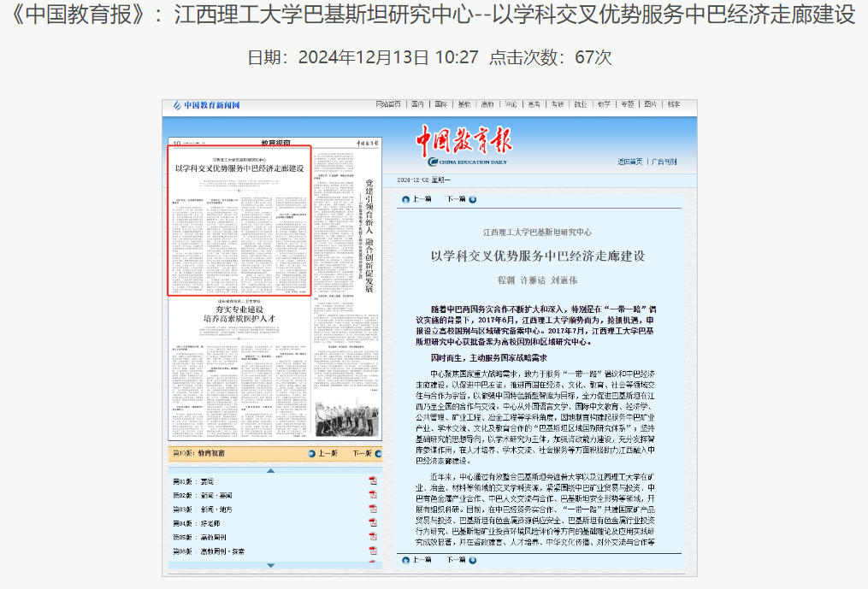Screen dimensions: 868x589
Task: Click the 上一版 previous-page arrow icon
Action: click(311, 453)
